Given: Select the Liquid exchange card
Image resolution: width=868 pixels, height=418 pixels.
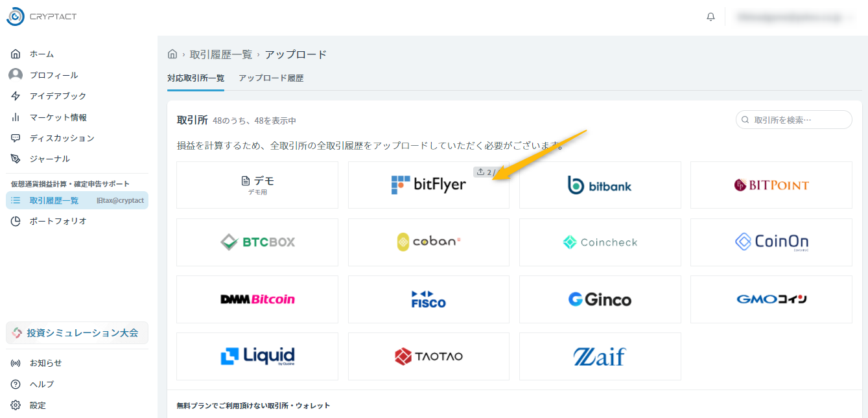Looking at the screenshot, I should (257, 356).
